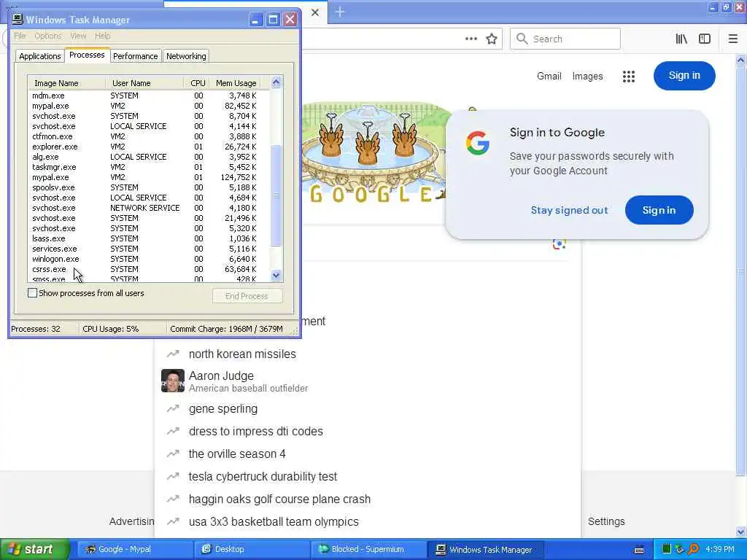Sort processes by CPU column
Image resolution: width=747 pixels, height=560 pixels.
[197, 83]
